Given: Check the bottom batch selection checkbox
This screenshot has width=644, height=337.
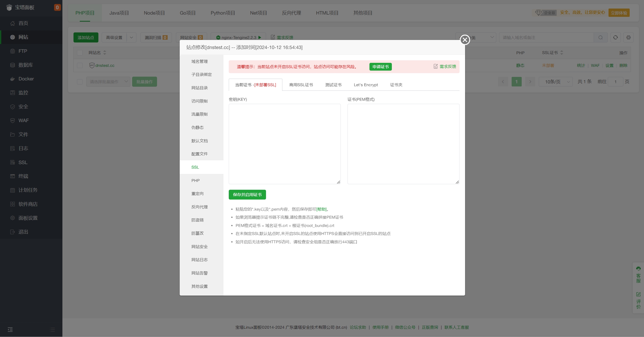Looking at the screenshot, I should coord(80,82).
